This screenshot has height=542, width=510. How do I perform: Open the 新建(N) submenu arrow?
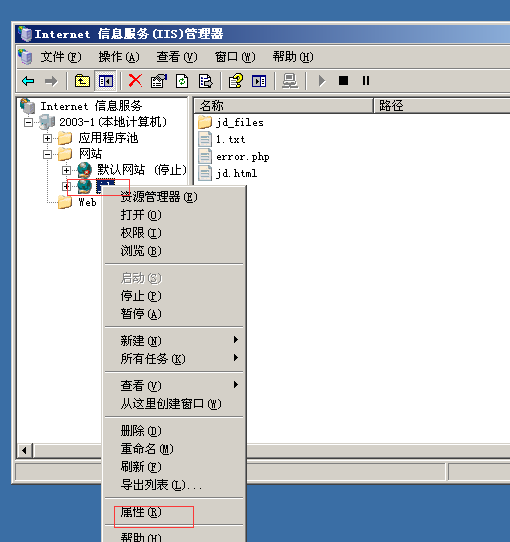click(236, 340)
